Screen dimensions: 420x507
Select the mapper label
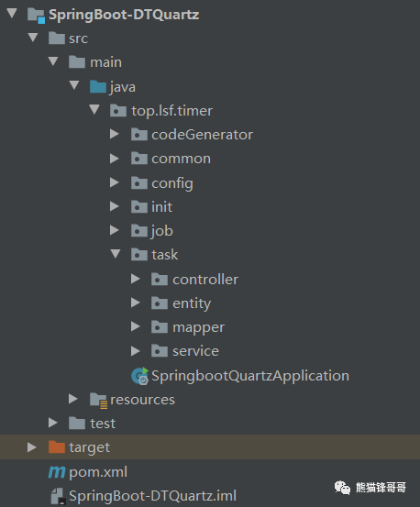coord(198,328)
